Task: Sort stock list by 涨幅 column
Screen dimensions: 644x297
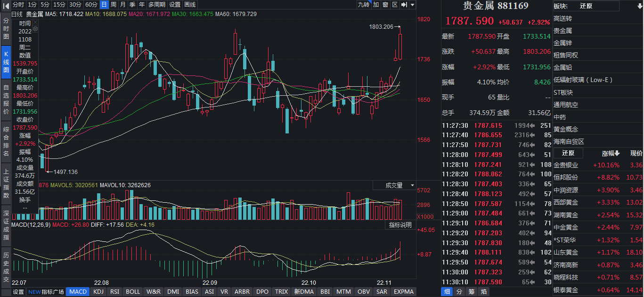Action: point(611,153)
